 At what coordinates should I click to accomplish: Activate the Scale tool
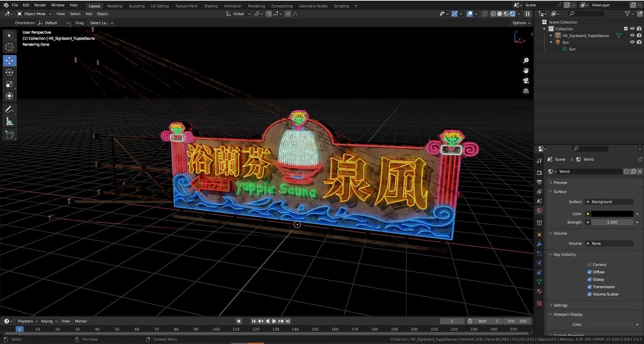pyautogui.click(x=9, y=84)
